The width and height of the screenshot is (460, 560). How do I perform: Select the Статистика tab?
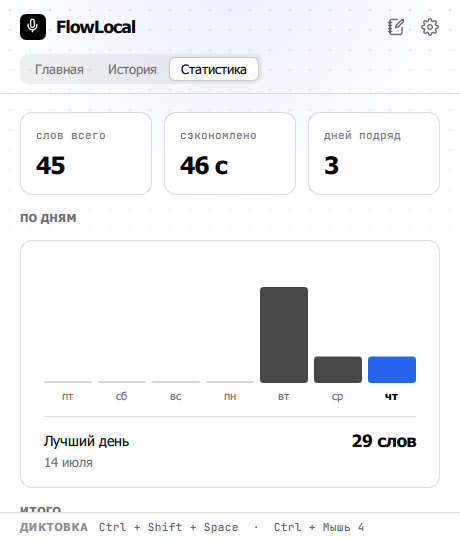(x=214, y=69)
